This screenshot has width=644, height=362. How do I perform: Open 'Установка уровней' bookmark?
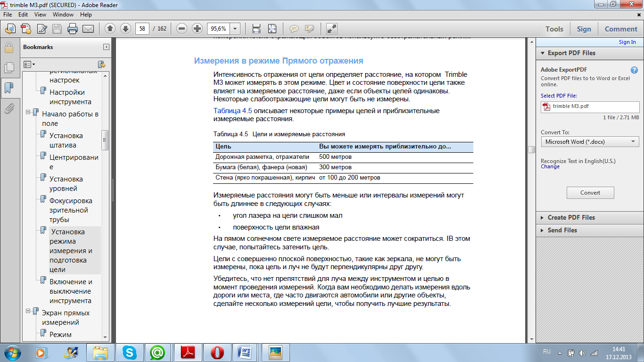pos(66,184)
